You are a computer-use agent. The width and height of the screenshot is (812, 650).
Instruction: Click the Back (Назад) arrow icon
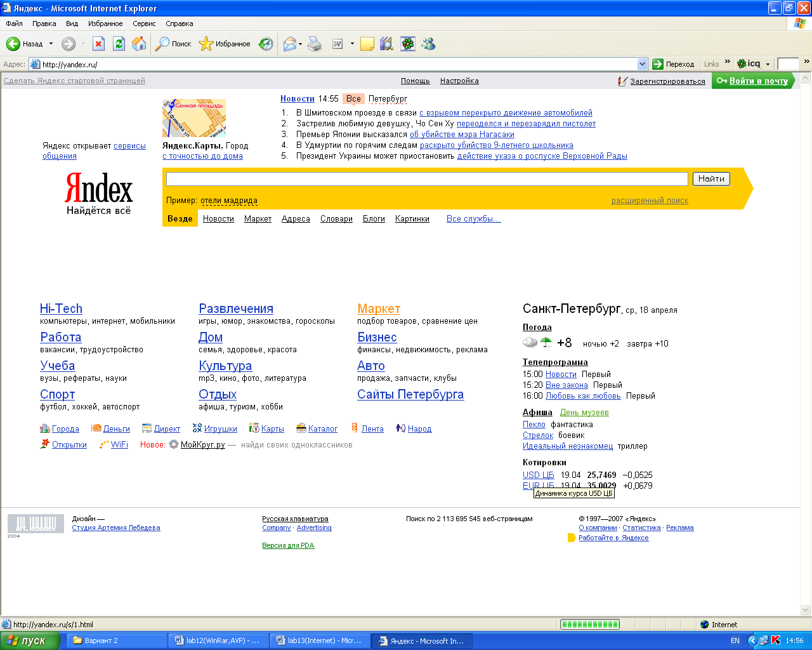13,44
